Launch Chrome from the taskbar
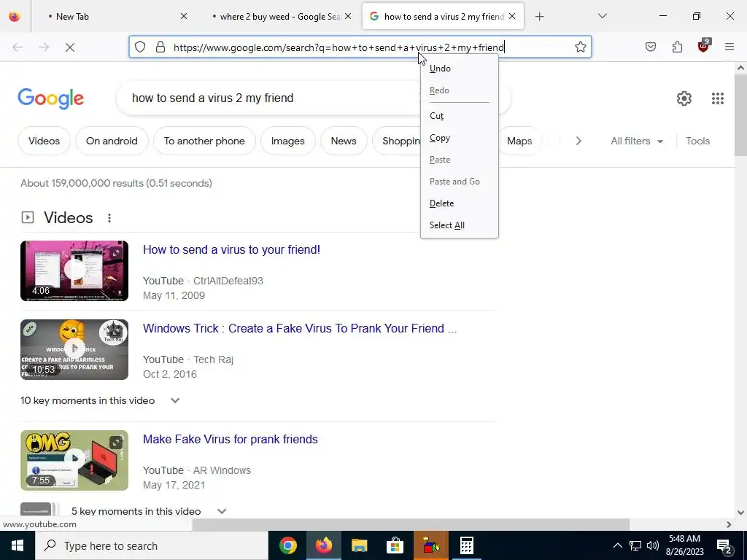The width and height of the screenshot is (747, 560). tap(288, 545)
